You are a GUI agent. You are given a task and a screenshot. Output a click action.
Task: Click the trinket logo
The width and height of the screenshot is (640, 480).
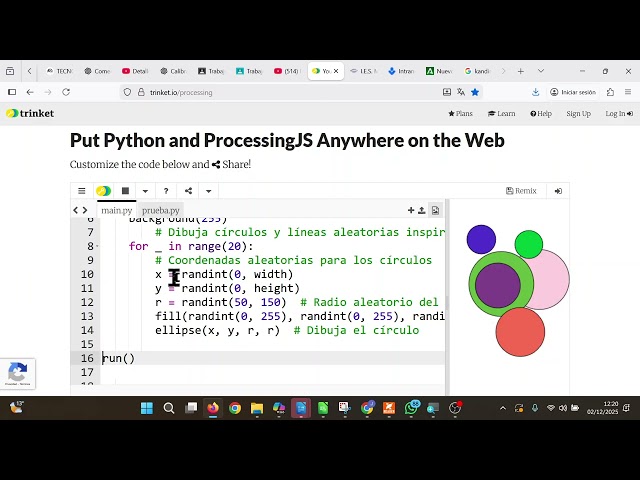coord(30,113)
